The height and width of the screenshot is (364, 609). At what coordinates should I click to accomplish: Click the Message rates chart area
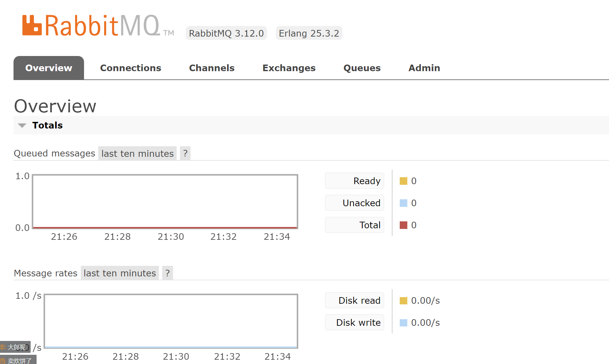coord(171,321)
